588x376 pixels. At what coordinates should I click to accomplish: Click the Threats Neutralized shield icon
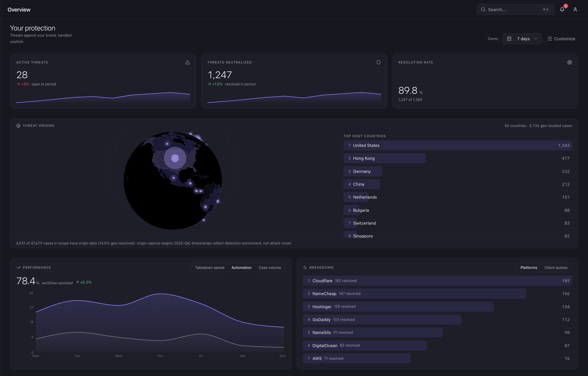378,62
